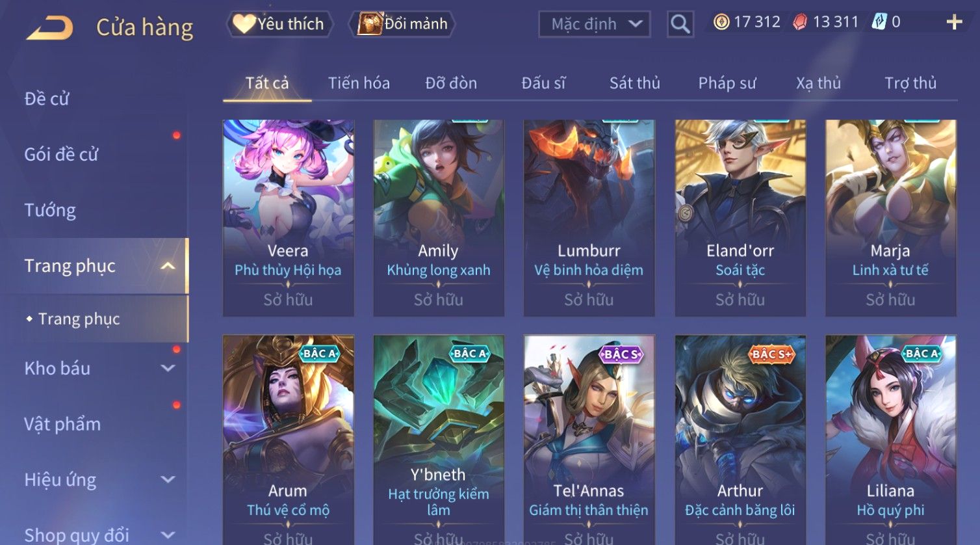Click the blue voucher currency icon
This screenshot has width=980, height=545.
coord(879,22)
